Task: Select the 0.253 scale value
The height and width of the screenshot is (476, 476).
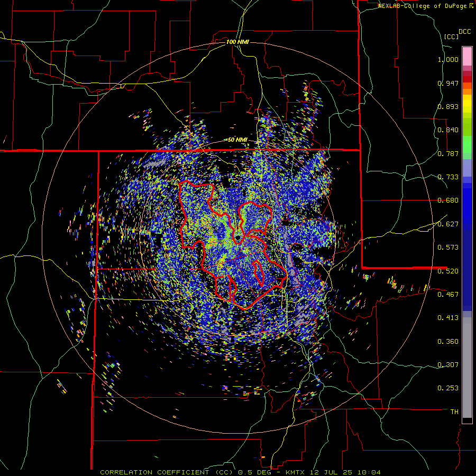Action: (x=448, y=388)
